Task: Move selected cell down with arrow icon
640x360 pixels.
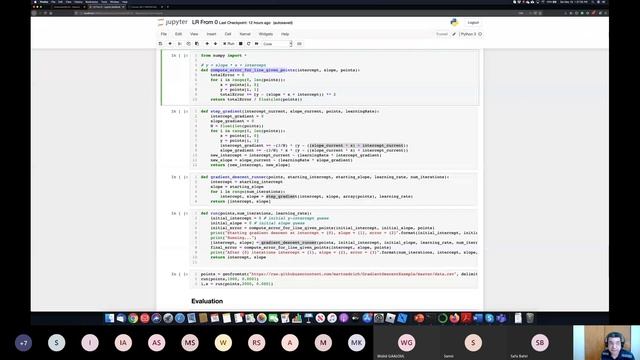Action: (216, 44)
